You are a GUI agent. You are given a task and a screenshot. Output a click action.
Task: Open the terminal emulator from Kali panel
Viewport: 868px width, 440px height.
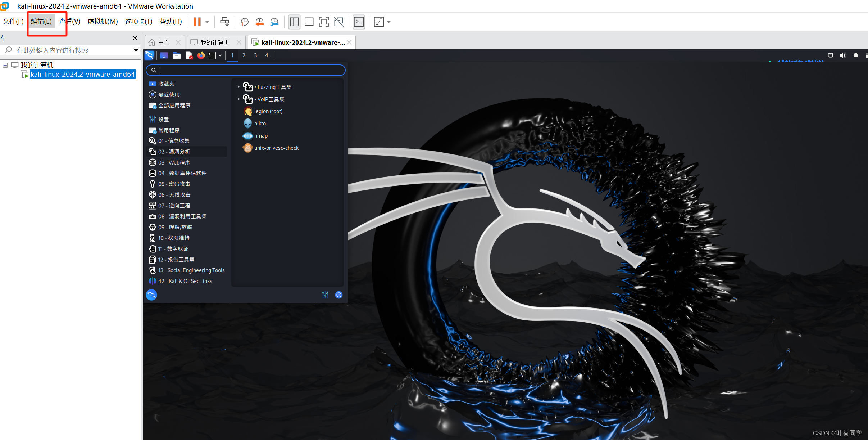click(x=212, y=55)
